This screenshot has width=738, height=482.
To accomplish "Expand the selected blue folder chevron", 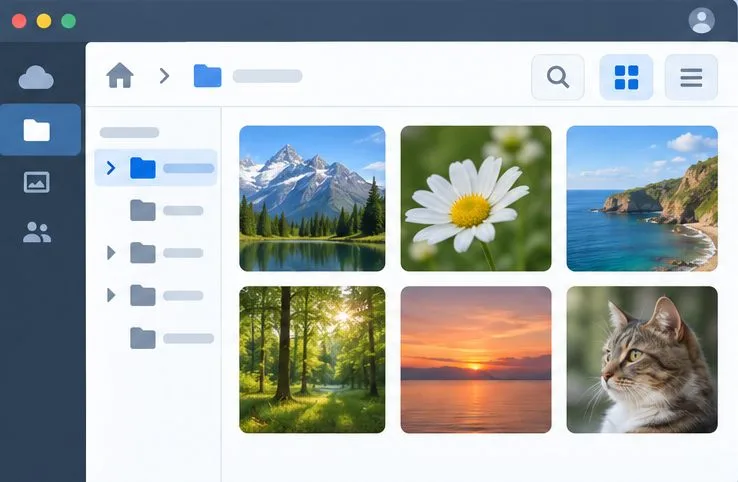I will (111, 168).
